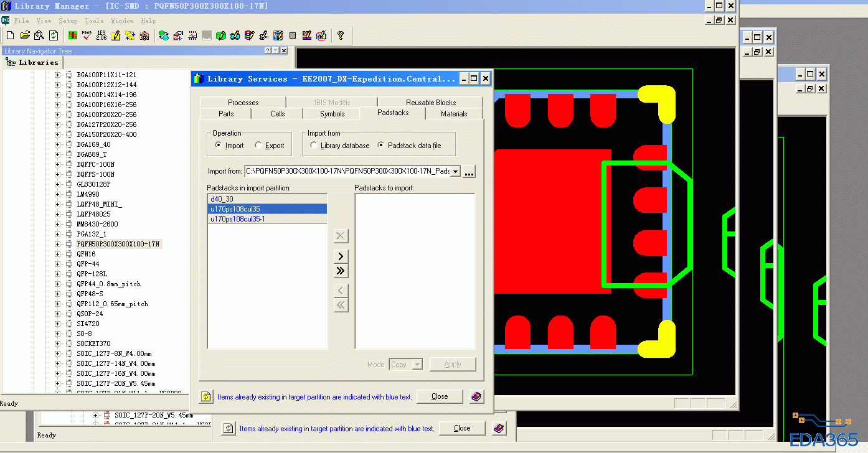Click the Open folder toolbar icon
The image size is (868, 453).
coord(25,35)
